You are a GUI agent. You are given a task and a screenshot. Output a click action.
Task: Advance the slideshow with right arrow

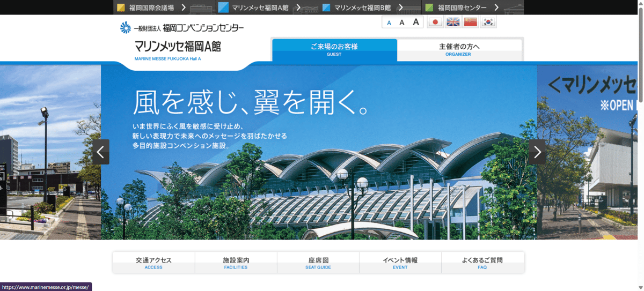pos(537,152)
